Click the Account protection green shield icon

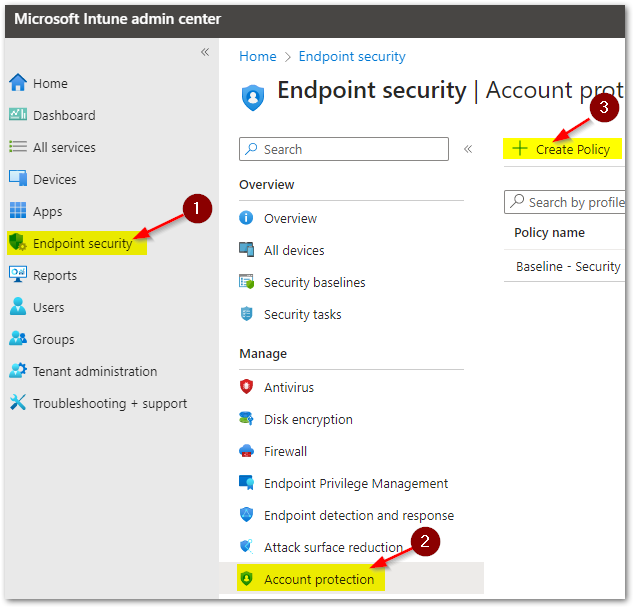tap(246, 578)
